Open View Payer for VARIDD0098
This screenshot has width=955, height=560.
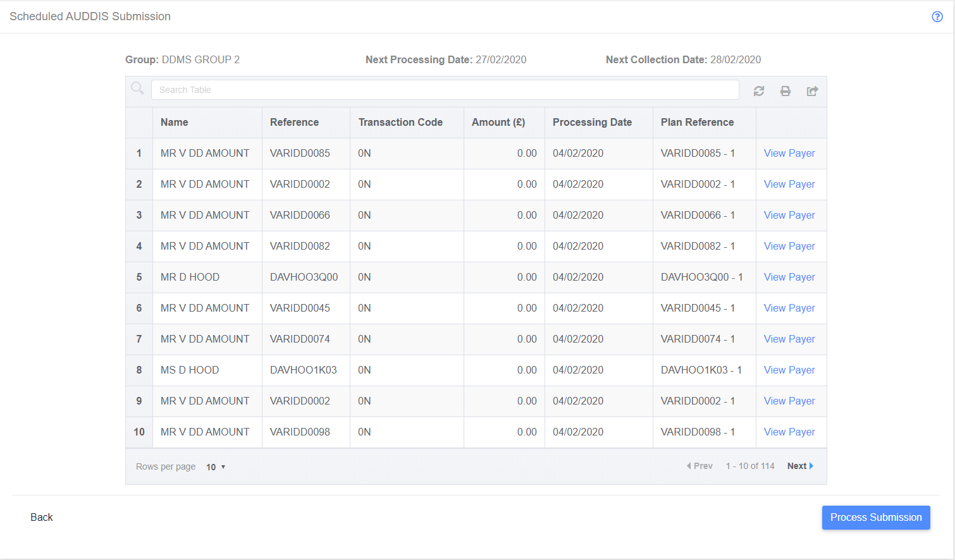[789, 432]
